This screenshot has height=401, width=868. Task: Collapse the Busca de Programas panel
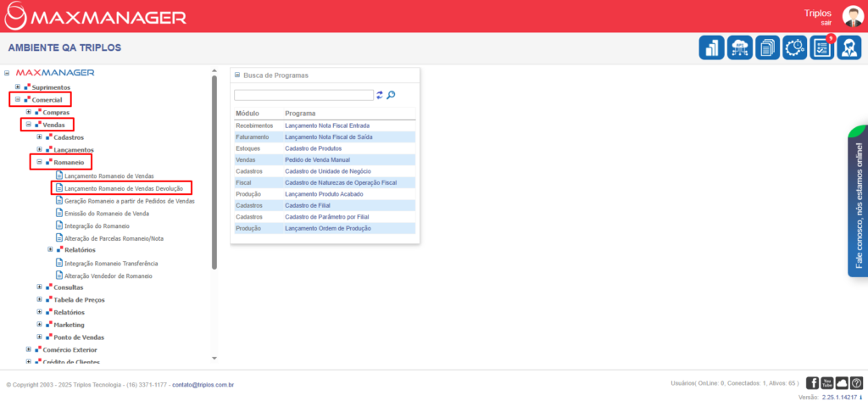(237, 75)
